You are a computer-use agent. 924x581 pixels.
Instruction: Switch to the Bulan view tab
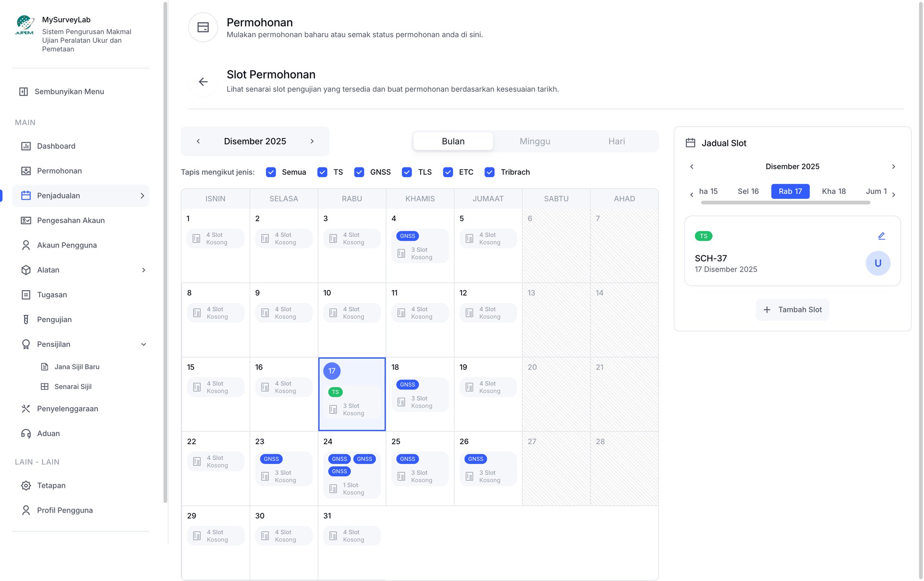pyautogui.click(x=453, y=142)
